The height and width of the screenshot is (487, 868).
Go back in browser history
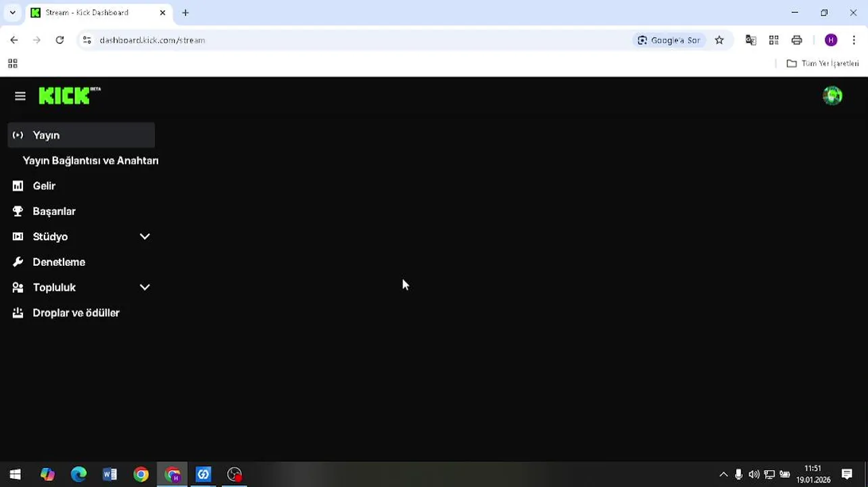tap(14, 40)
